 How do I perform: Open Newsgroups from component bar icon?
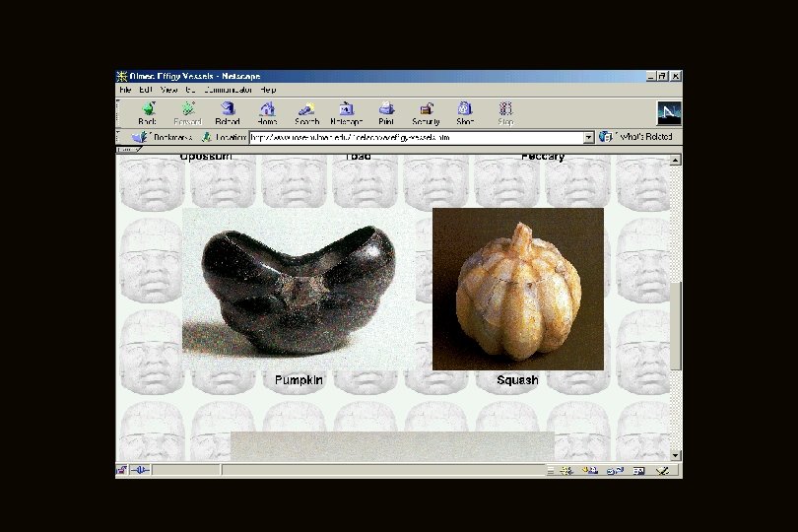(x=615, y=470)
